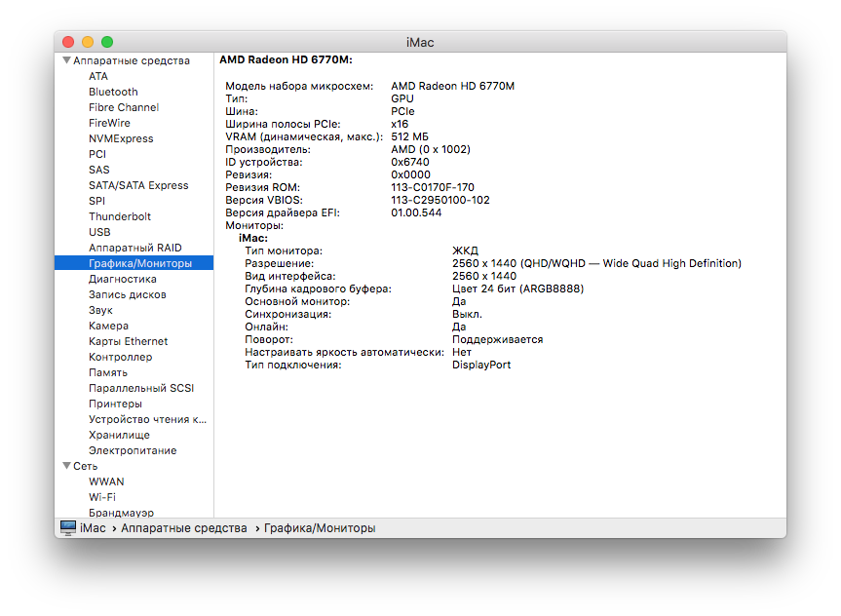Select Wi-Fi in the sidebar
The width and height of the screenshot is (841, 616).
pos(102,497)
